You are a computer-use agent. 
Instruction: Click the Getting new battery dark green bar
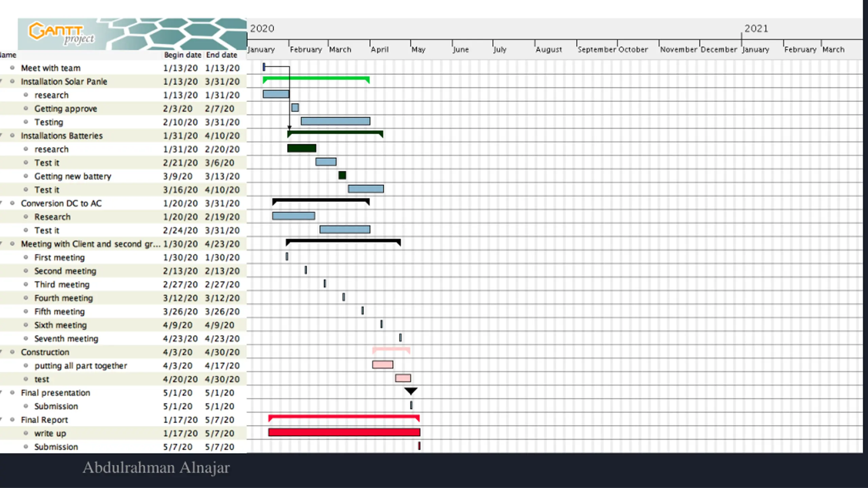pyautogui.click(x=342, y=175)
